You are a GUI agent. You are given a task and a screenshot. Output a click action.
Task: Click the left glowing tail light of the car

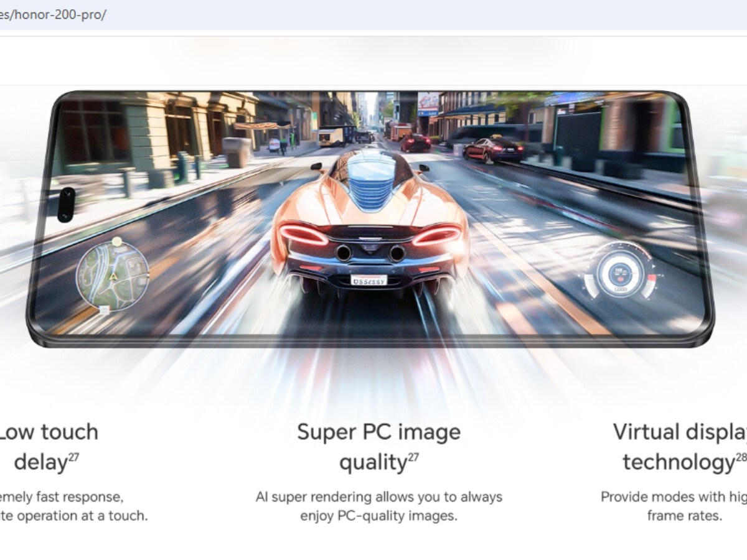click(x=304, y=236)
